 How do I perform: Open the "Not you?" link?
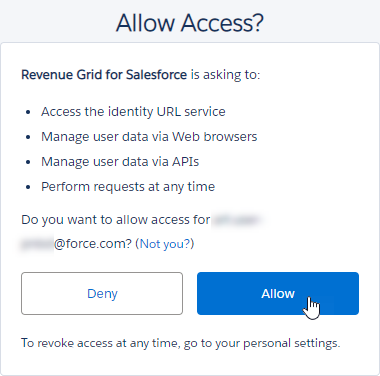[x=165, y=244]
